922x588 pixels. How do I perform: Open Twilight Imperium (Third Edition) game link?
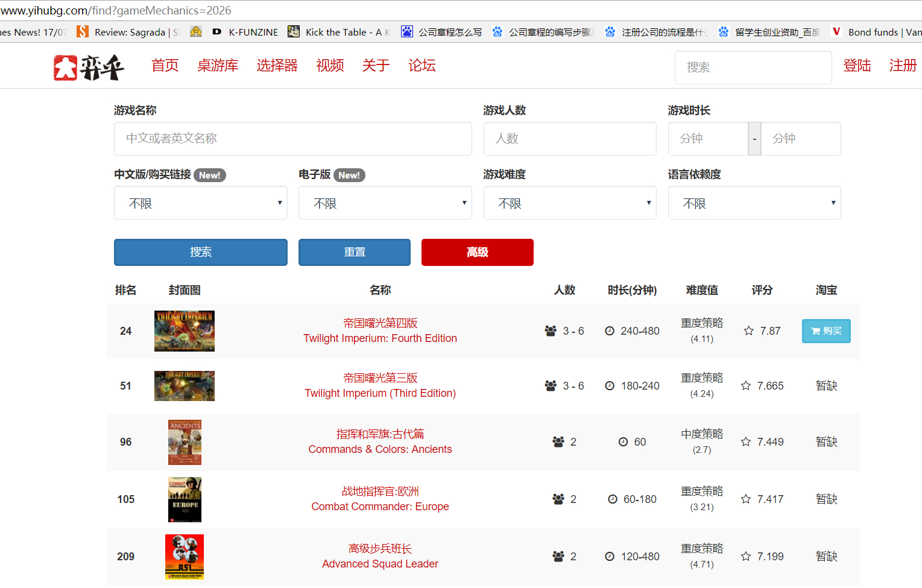pyautogui.click(x=380, y=386)
